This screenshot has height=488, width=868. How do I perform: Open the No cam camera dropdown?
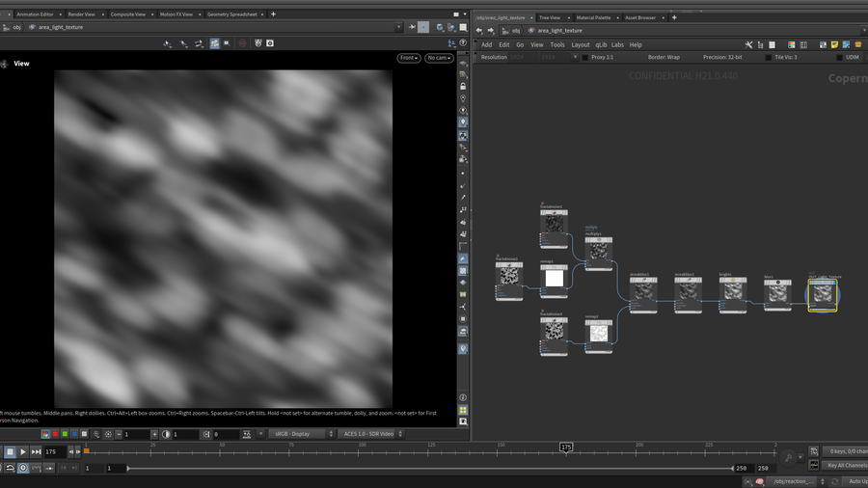click(x=438, y=58)
